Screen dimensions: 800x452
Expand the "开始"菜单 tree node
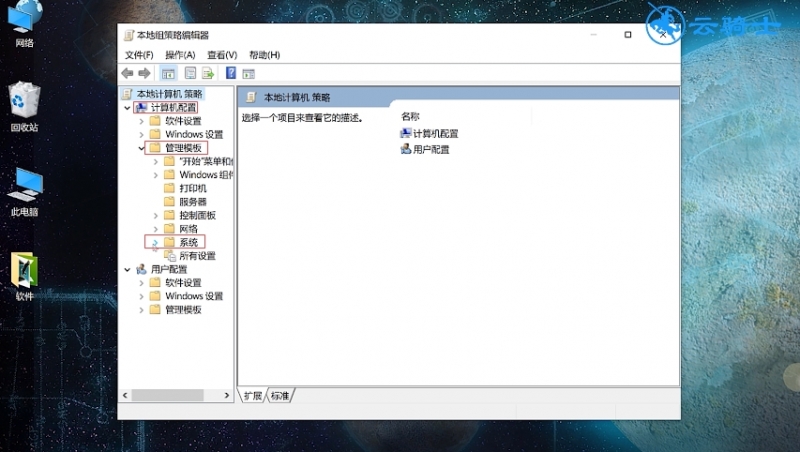pos(156,162)
